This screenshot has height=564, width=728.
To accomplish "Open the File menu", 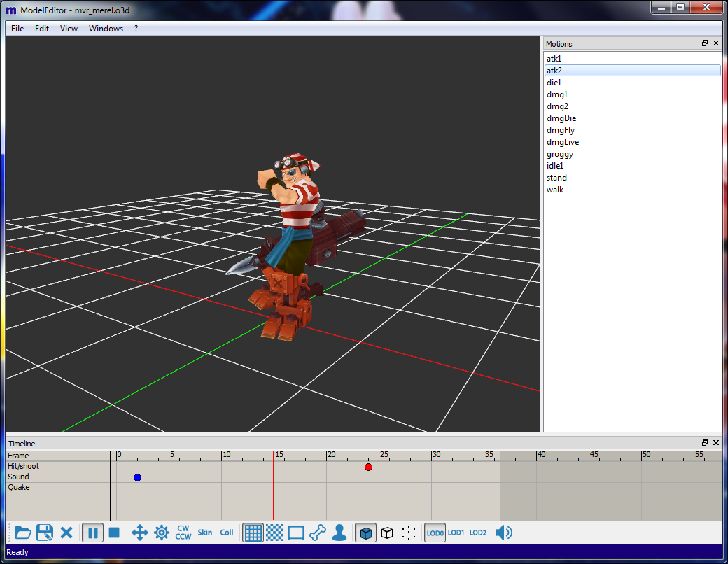I will click(x=17, y=28).
